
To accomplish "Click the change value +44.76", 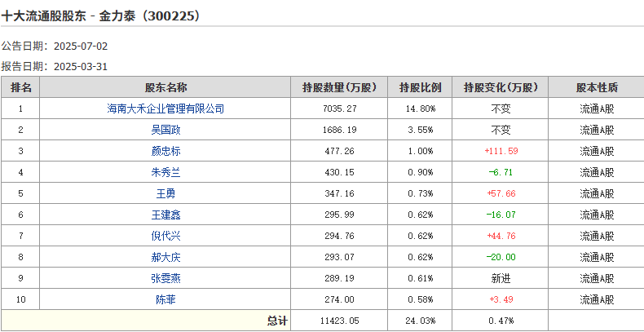I will tap(501, 236).
